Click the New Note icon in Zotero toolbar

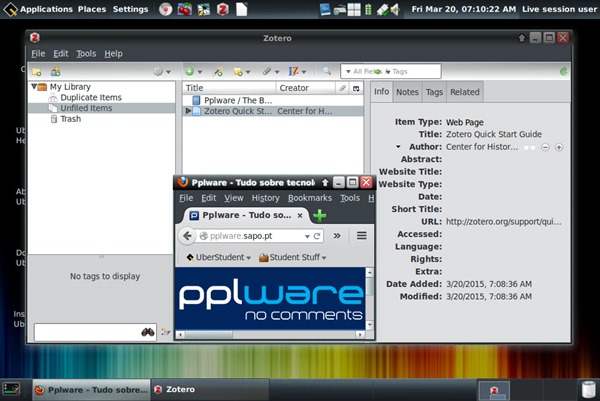[x=238, y=72]
